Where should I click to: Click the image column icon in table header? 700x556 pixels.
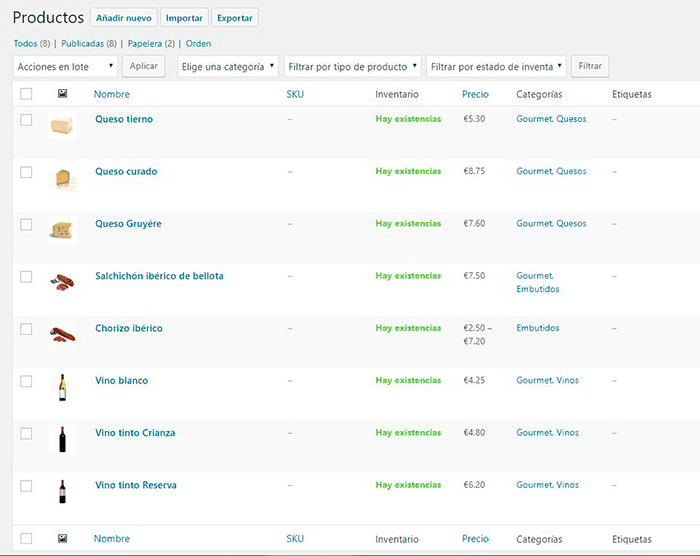coord(62,94)
